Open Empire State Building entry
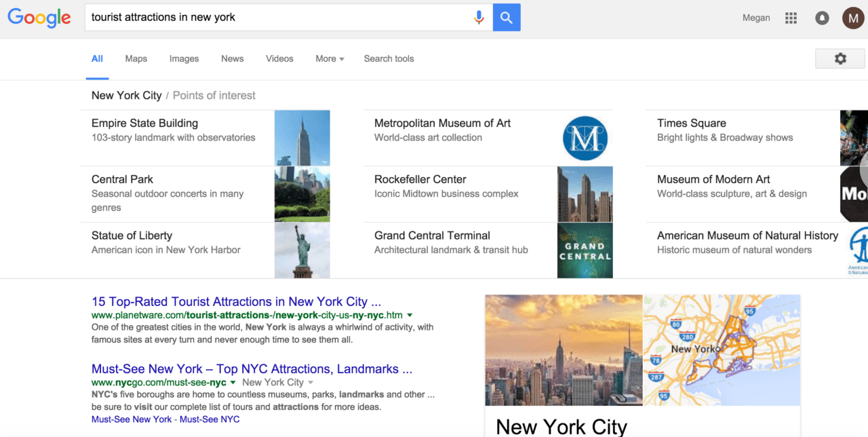Image resolution: width=868 pixels, height=437 pixels. (144, 123)
